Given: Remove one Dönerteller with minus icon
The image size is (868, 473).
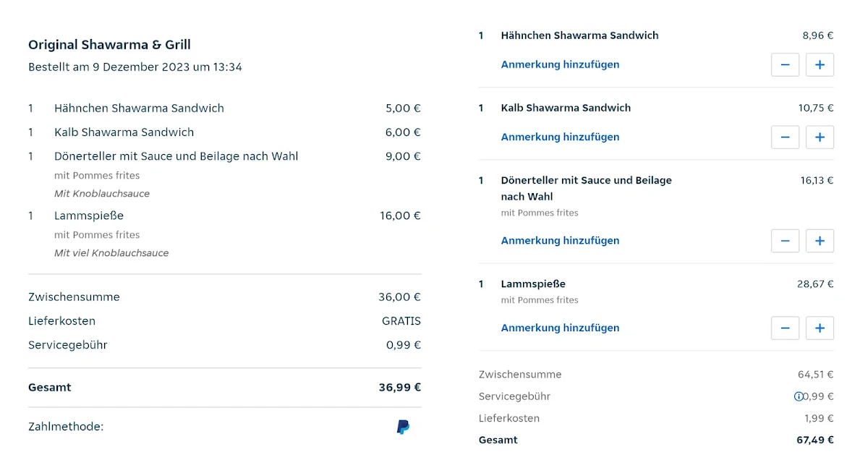Looking at the screenshot, I should (785, 241).
